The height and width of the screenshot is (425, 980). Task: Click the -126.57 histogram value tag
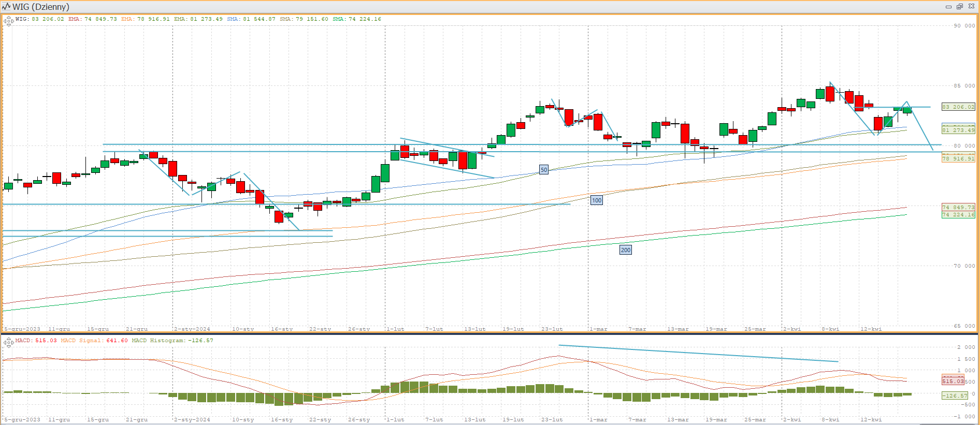[955, 395]
